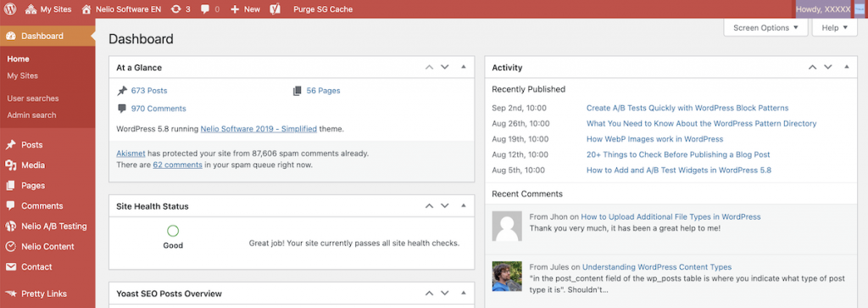Open the Screen Options dropdown

pos(765,28)
